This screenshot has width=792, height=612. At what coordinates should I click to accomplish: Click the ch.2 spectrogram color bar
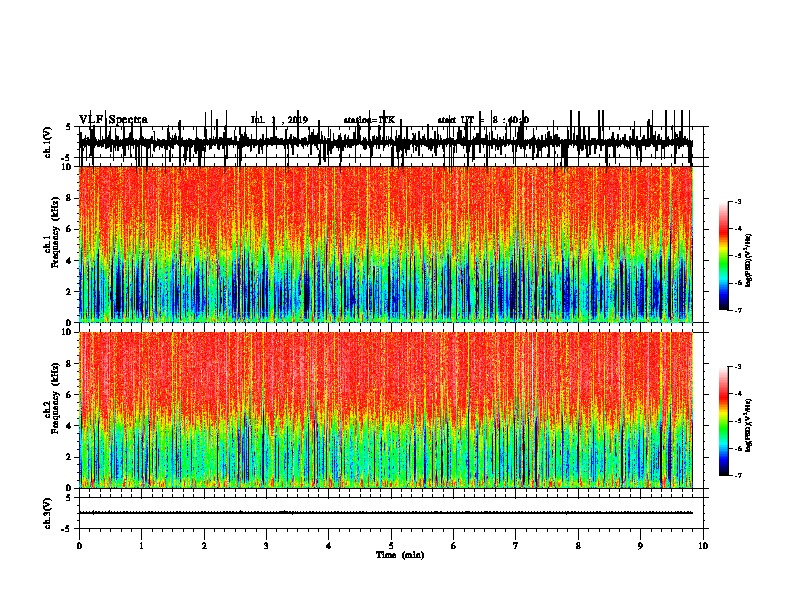point(723,421)
